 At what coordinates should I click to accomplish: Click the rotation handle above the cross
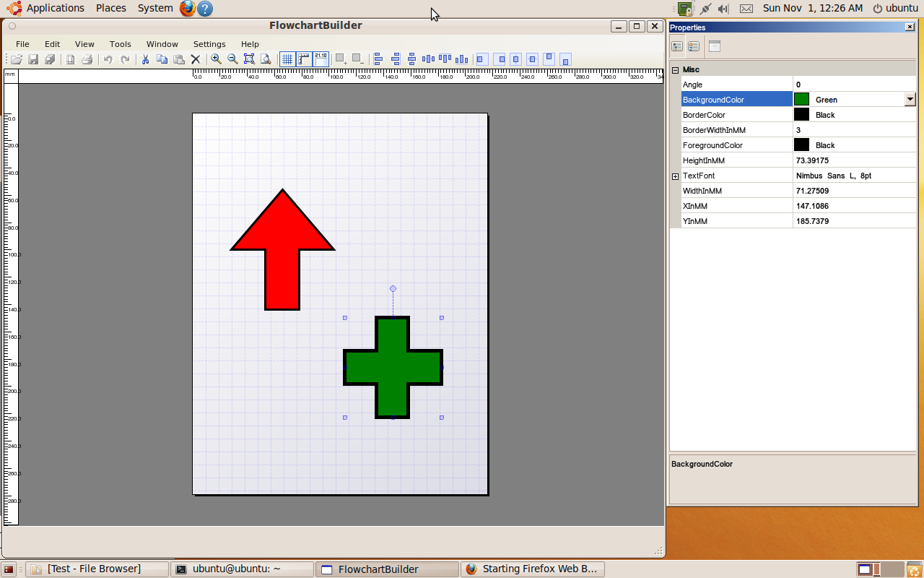tap(393, 288)
